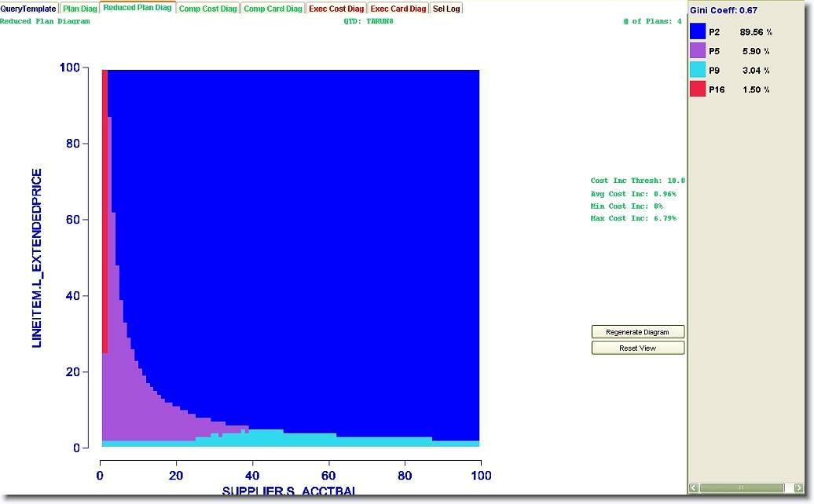The image size is (814, 504).
Task: Select the purple P5 legend swatch
Action: (697, 51)
